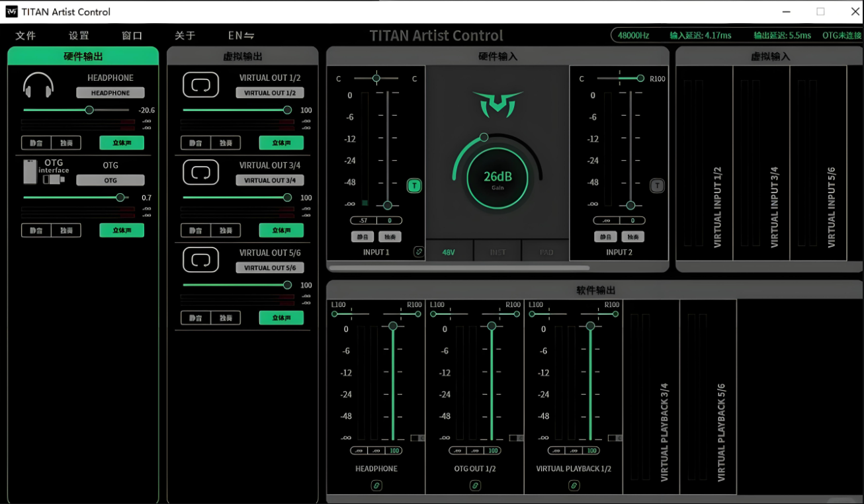Open the 文件 menu
This screenshot has width=864, height=504.
(x=25, y=36)
